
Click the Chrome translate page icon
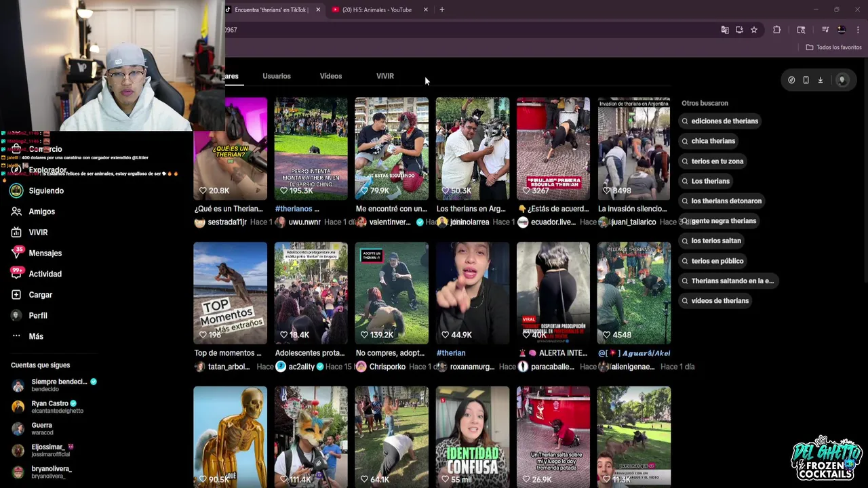(725, 30)
